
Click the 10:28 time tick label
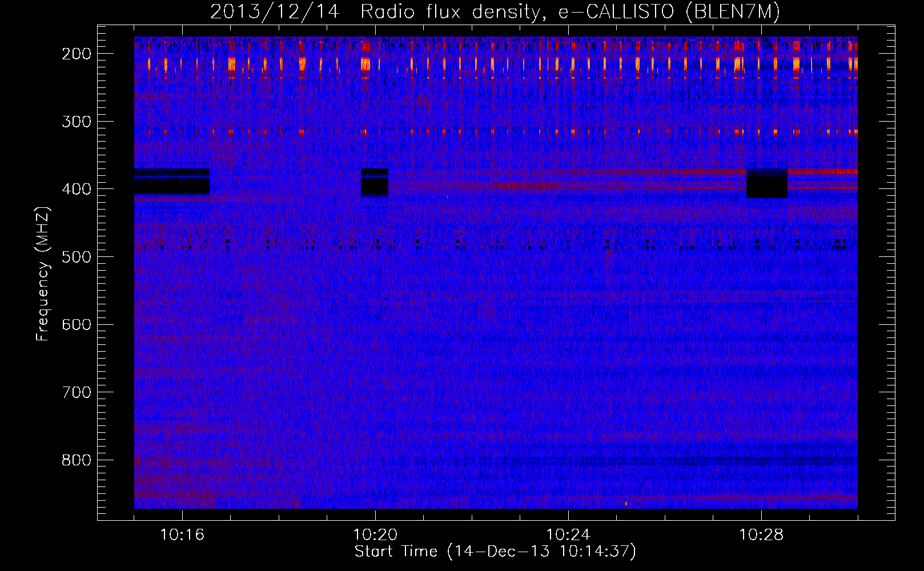point(761,535)
